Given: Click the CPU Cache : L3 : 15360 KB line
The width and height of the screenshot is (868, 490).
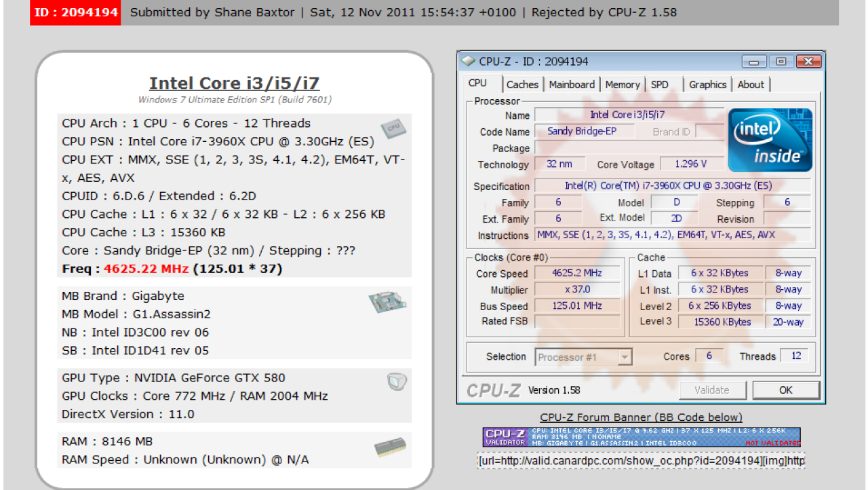Looking at the screenshot, I should [x=144, y=233].
